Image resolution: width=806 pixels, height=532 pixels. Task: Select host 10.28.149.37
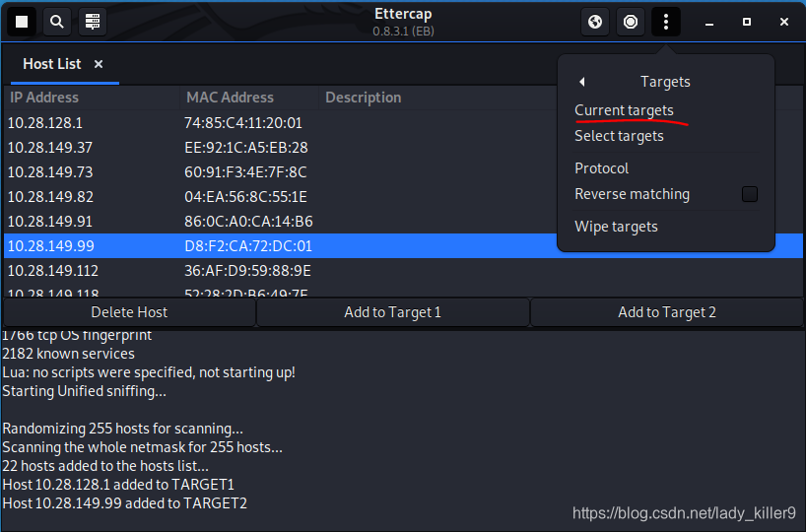tap(50, 148)
